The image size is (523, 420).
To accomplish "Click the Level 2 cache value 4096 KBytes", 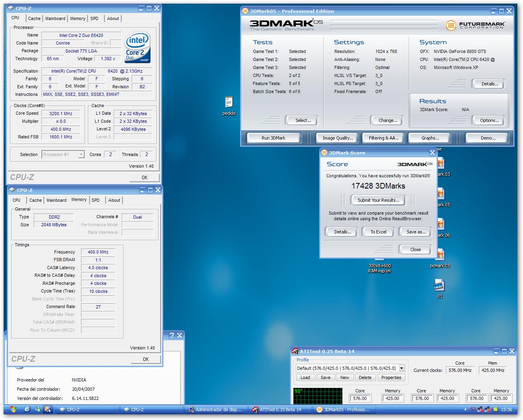I will click(x=133, y=129).
